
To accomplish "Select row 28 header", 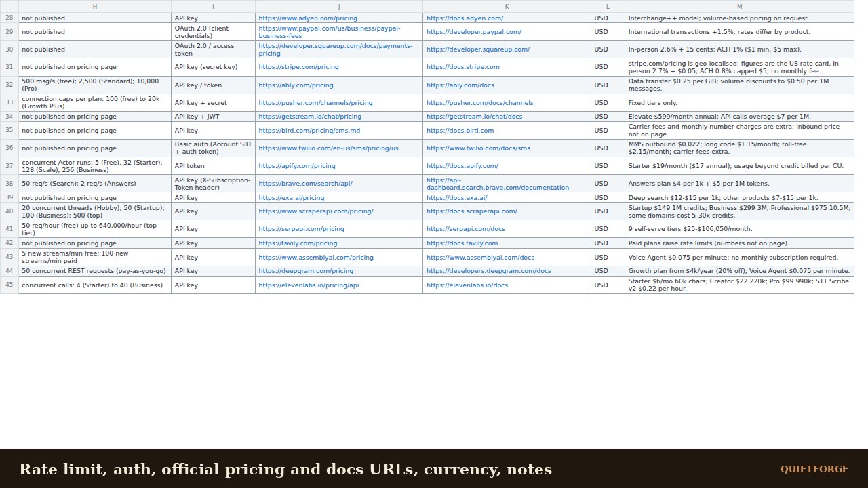I will [9, 18].
